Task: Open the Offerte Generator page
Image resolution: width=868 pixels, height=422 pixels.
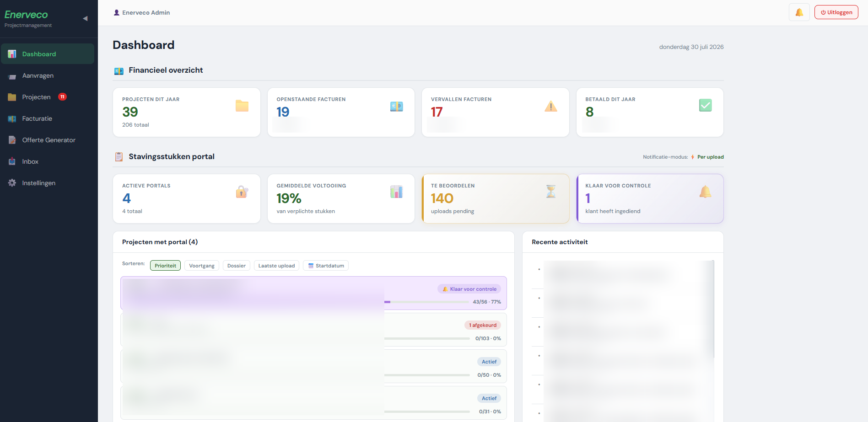Action: click(48, 140)
